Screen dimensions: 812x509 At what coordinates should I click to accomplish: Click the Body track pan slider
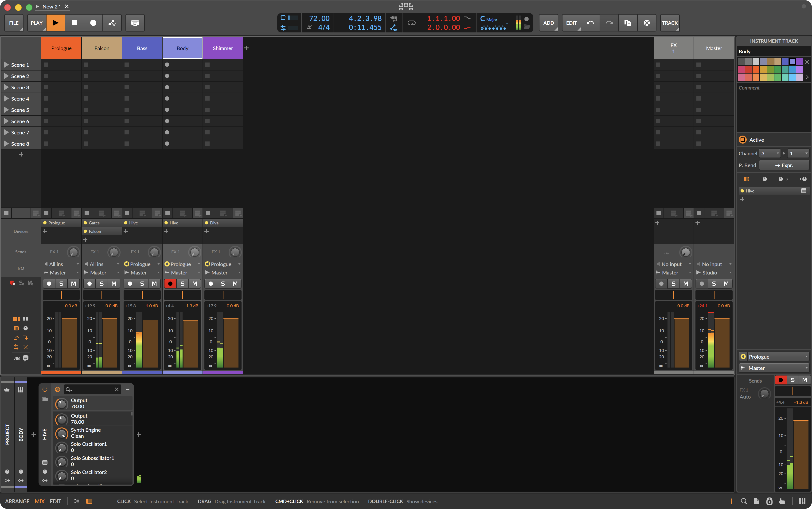click(x=182, y=295)
